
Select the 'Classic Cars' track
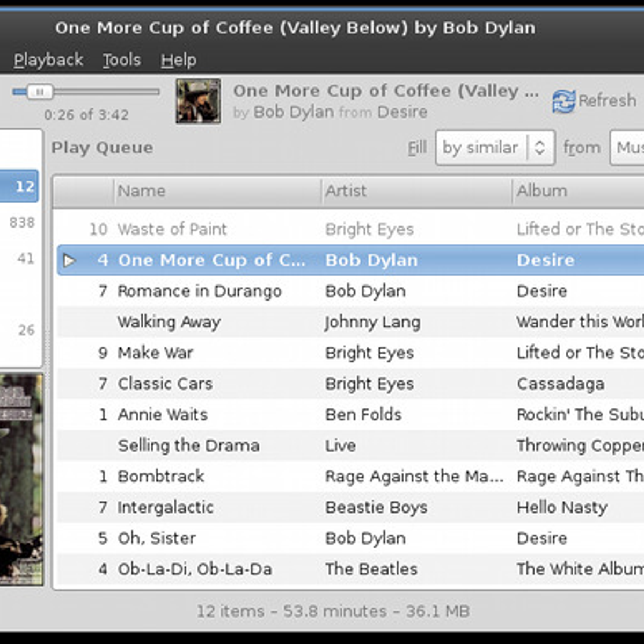click(x=350, y=384)
